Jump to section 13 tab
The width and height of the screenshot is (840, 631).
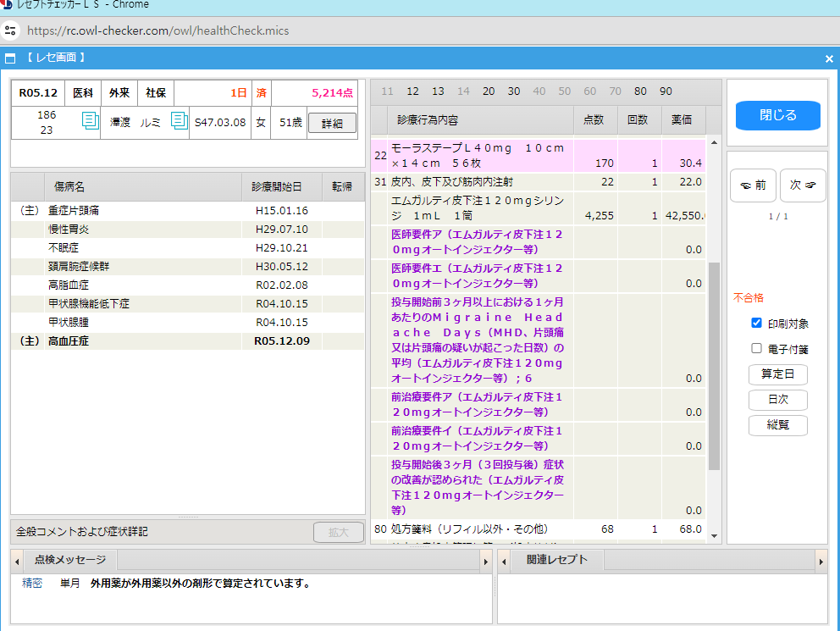pos(439,91)
